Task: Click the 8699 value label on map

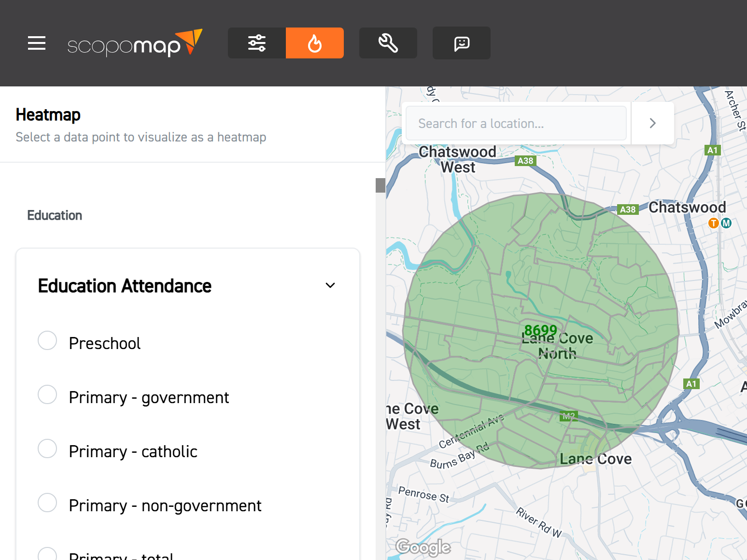Action: pyautogui.click(x=540, y=330)
